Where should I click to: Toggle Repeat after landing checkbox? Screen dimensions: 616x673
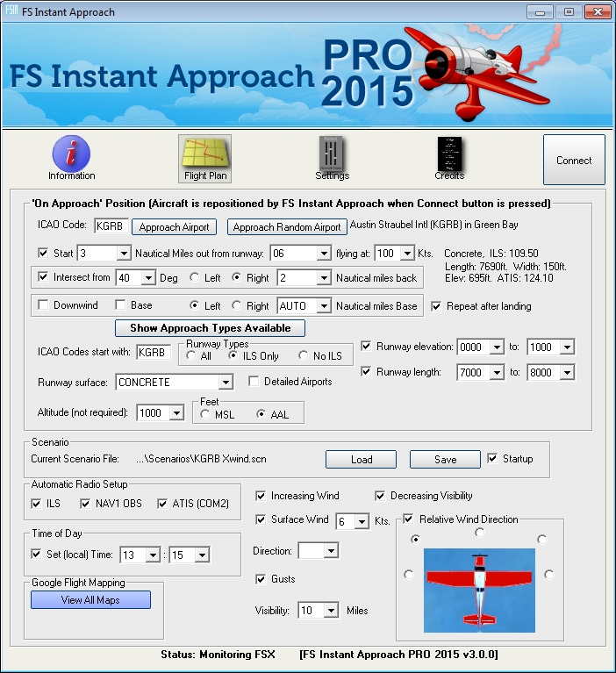click(436, 306)
